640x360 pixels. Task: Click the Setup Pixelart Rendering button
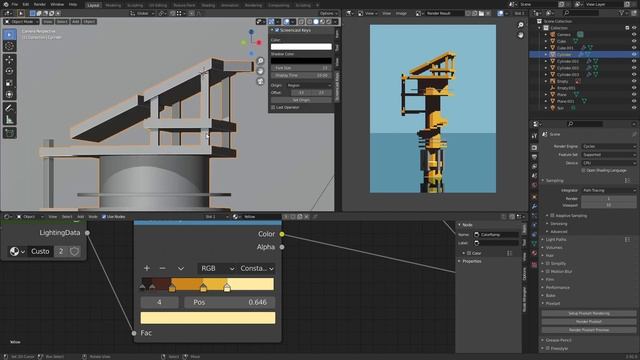589,313
